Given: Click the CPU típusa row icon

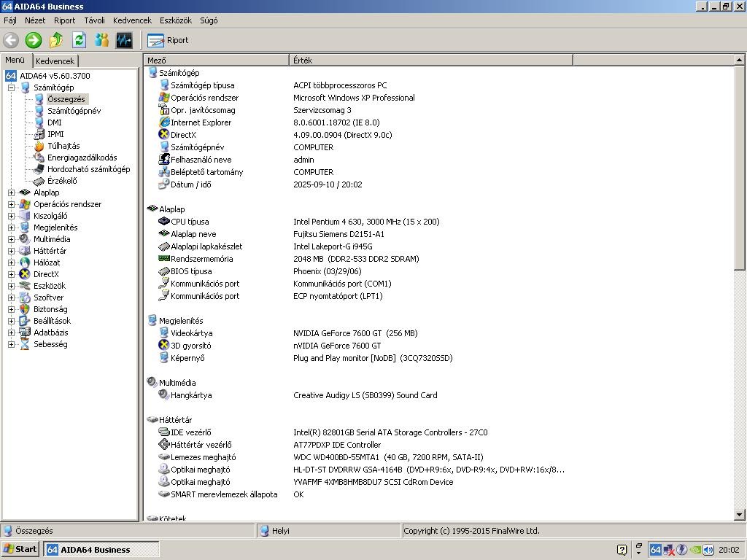Looking at the screenshot, I should 164,222.
